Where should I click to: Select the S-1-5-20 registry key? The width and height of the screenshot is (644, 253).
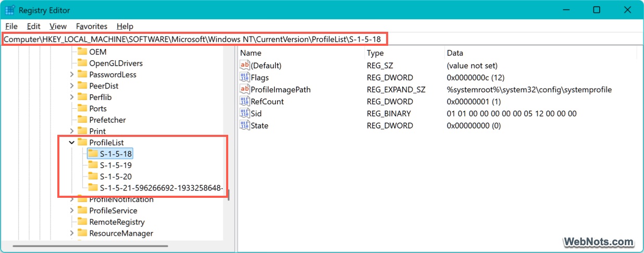pos(116,176)
